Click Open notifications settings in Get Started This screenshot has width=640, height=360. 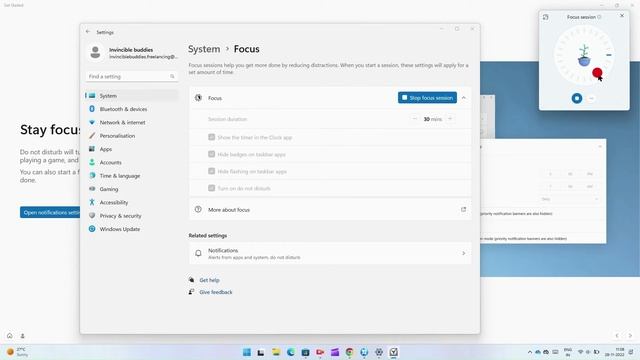coord(50,212)
